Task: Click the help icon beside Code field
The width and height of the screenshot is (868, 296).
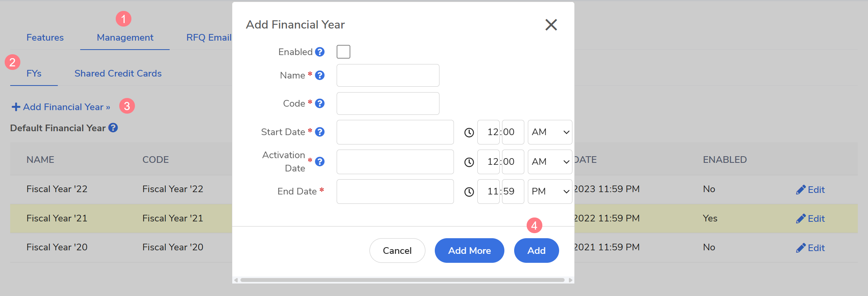Action: (x=319, y=103)
